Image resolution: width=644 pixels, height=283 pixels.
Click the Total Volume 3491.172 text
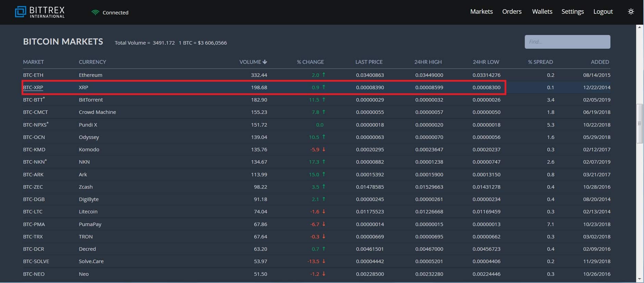[145, 43]
